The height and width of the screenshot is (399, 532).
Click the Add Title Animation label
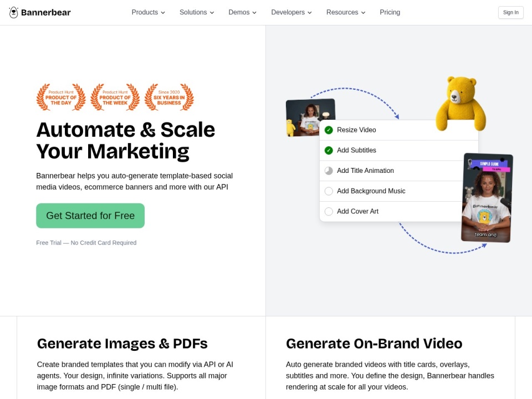tap(365, 171)
